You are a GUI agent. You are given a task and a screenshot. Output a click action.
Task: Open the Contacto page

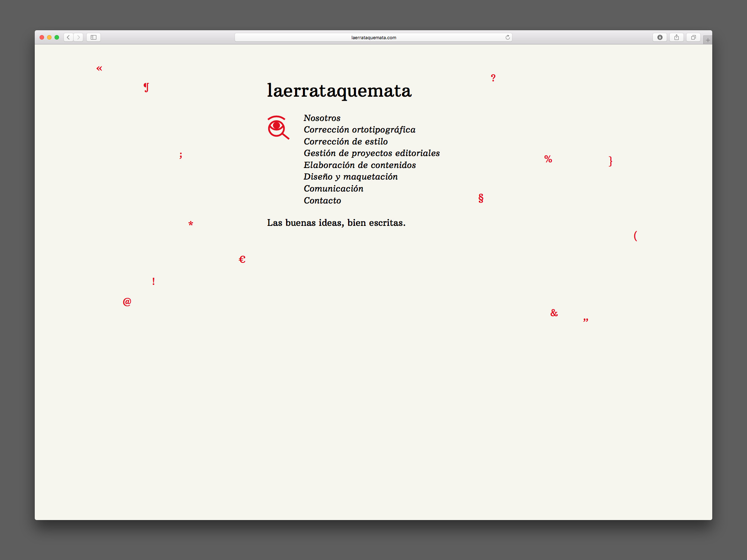(x=322, y=200)
